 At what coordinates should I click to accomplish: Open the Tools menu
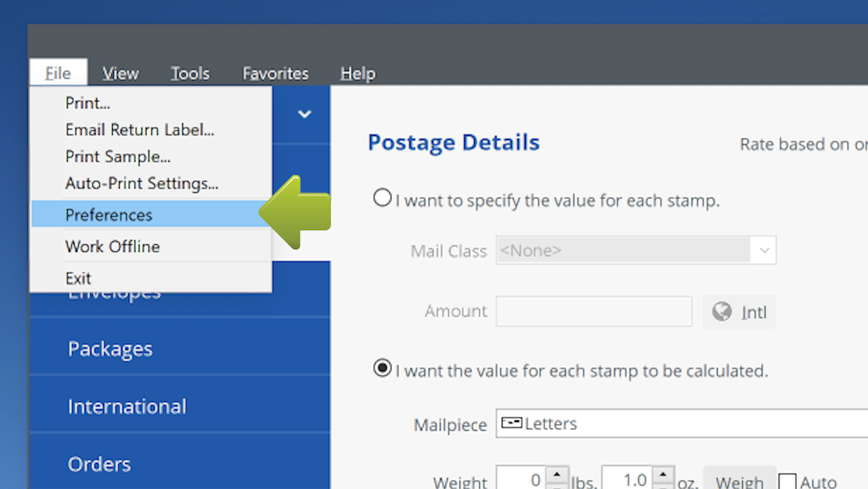tap(189, 74)
